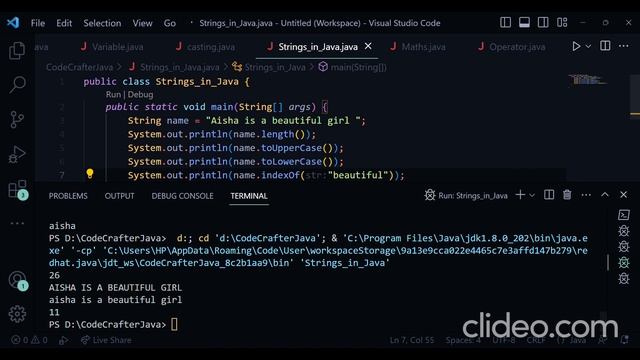Screen dimensions: 640x360
Task: Click the "beautiful" string in indexOf call
Action: click(x=358, y=175)
